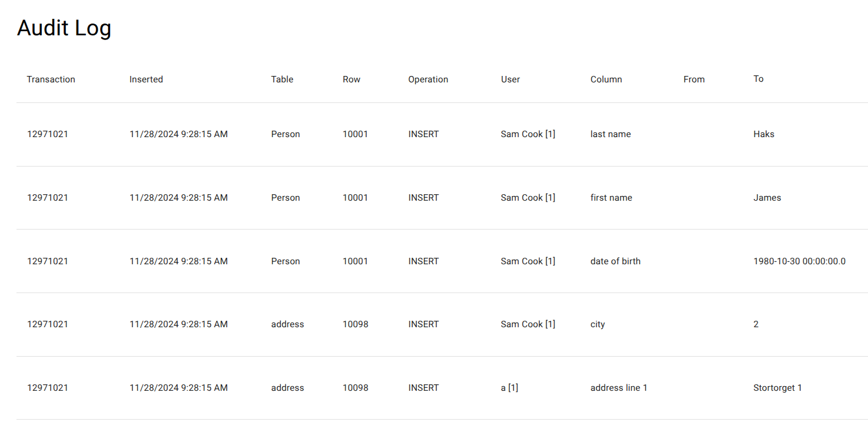Select the User column header
The width and height of the screenshot is (868, 422).
click(511, 79)
